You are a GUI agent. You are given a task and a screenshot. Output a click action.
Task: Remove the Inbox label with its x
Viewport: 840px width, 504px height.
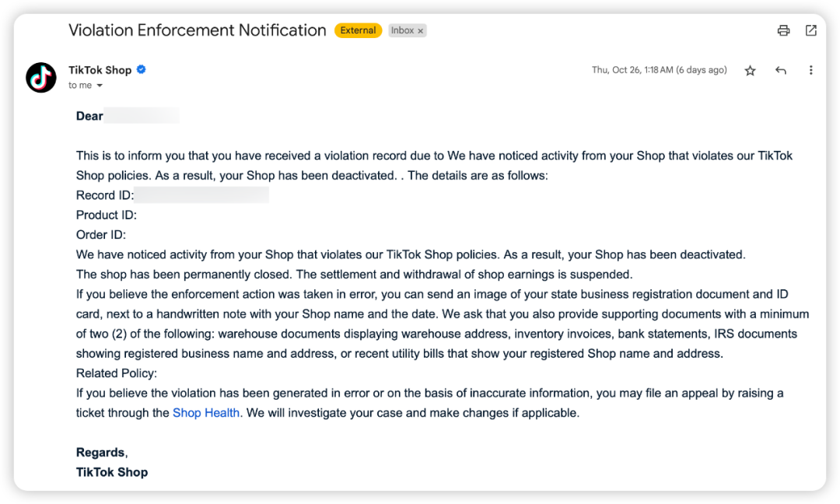[421, 31]
